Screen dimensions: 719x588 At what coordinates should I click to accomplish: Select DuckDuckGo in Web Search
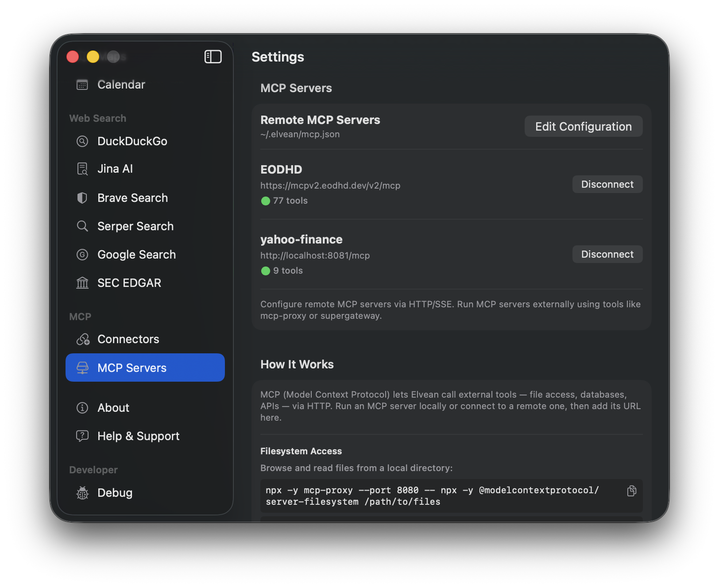point(145,141)
